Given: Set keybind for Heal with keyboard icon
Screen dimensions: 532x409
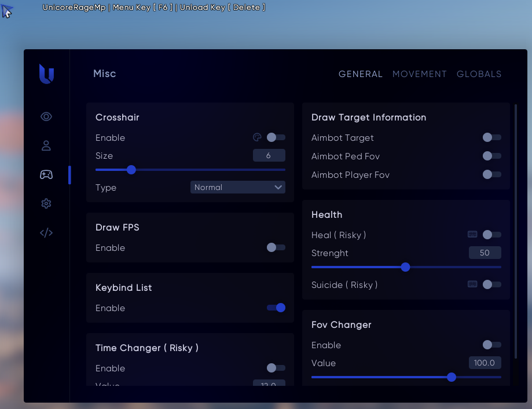Looking at the screenshot, I should pyautogui.click(x=472, y=235).
